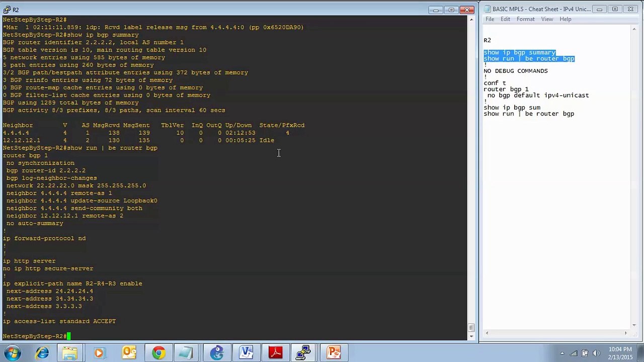This screenshot has width=644, height=362.
Task: Click the Notepad icon in its title bar
Action: (488, 9)
